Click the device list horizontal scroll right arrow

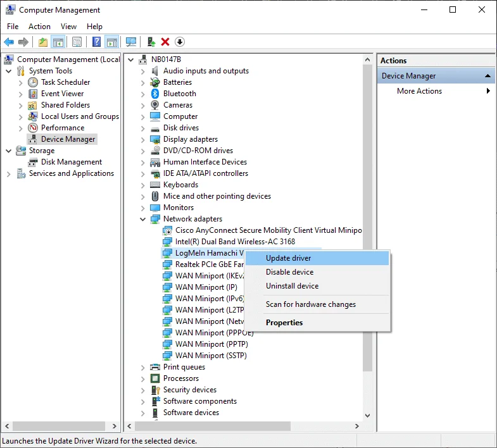coord(356,426)
